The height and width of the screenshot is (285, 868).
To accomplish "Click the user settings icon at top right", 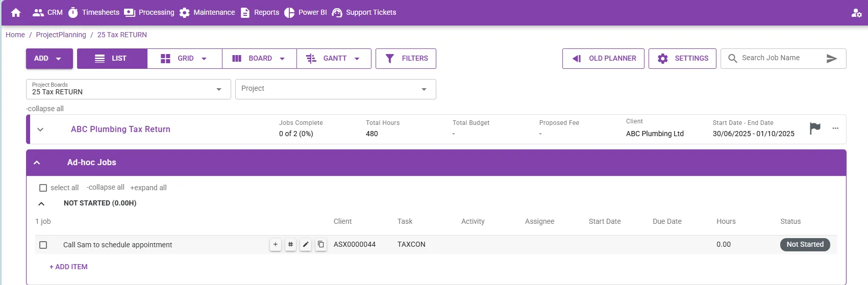I will click(856, 13).
